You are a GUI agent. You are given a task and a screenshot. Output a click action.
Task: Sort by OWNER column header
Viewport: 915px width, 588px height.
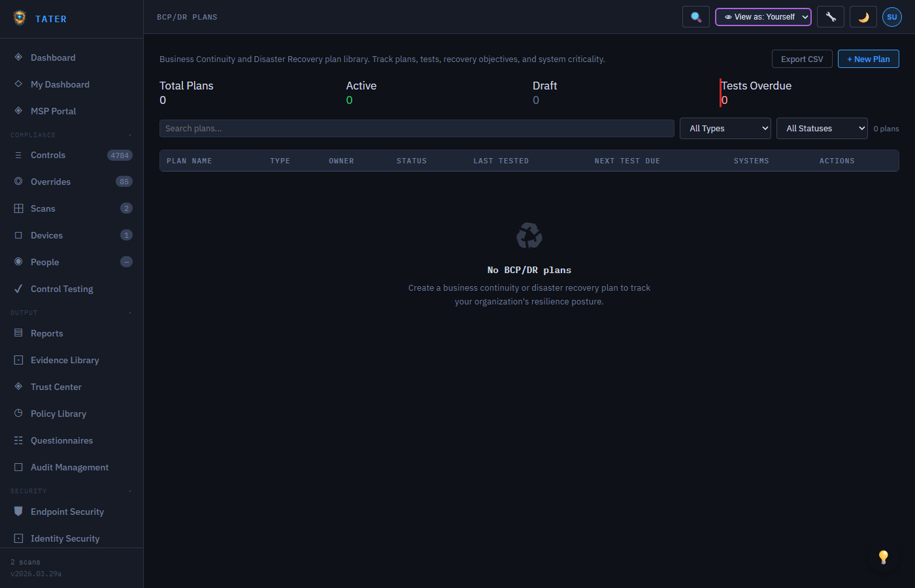(x=341, y=161)
